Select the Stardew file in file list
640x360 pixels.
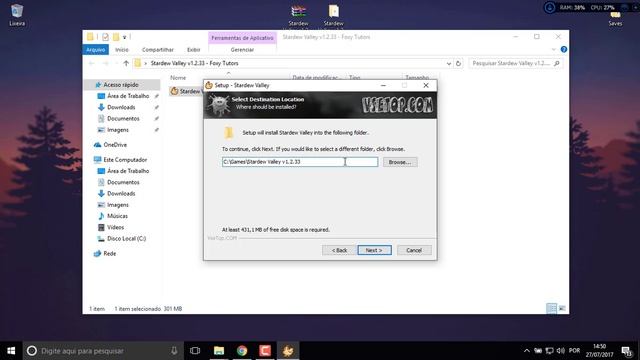(x=186, y=91)
